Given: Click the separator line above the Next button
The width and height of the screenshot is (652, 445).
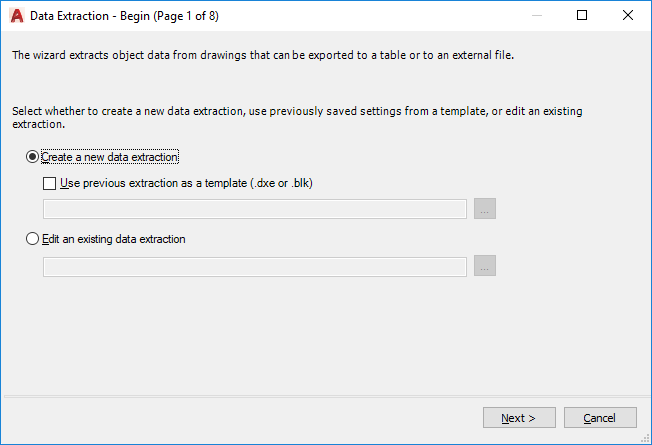Looking at the screenshot, I should (325, 395).
